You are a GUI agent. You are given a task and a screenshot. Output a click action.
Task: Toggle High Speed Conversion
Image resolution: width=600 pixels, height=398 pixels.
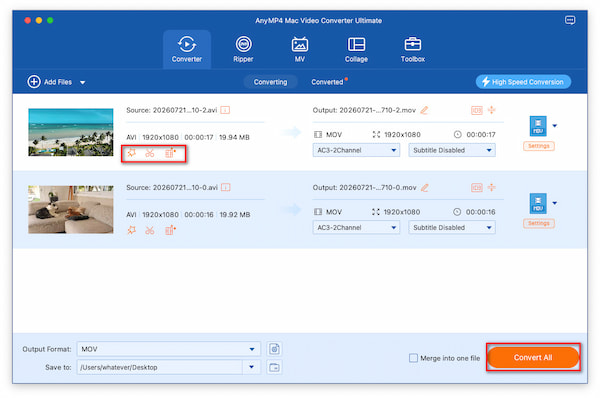pyautogui.click(x=523, y=82)
